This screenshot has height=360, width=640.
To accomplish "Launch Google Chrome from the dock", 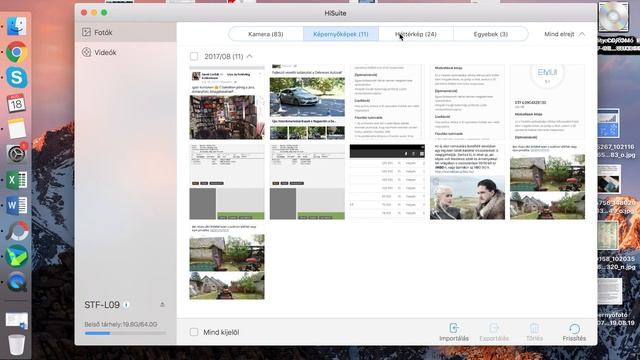I will (x=16, y=52).
